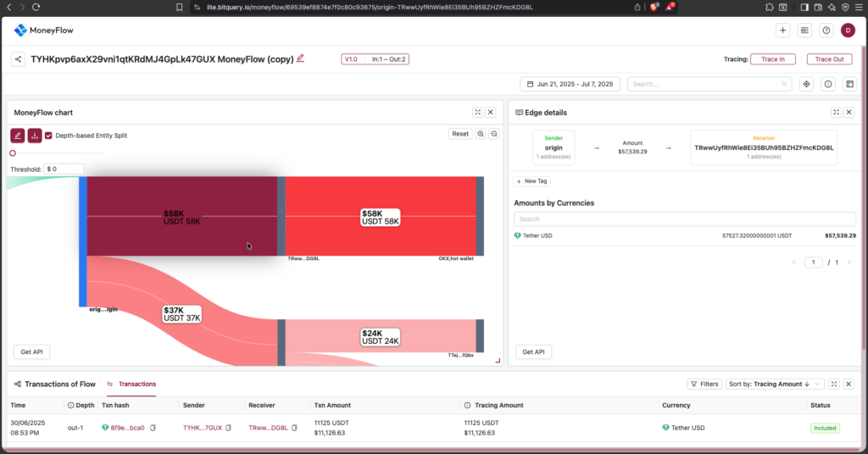
Task: Click the V1.0 In:1 – Out:2 badge
Action: point(375,59)
